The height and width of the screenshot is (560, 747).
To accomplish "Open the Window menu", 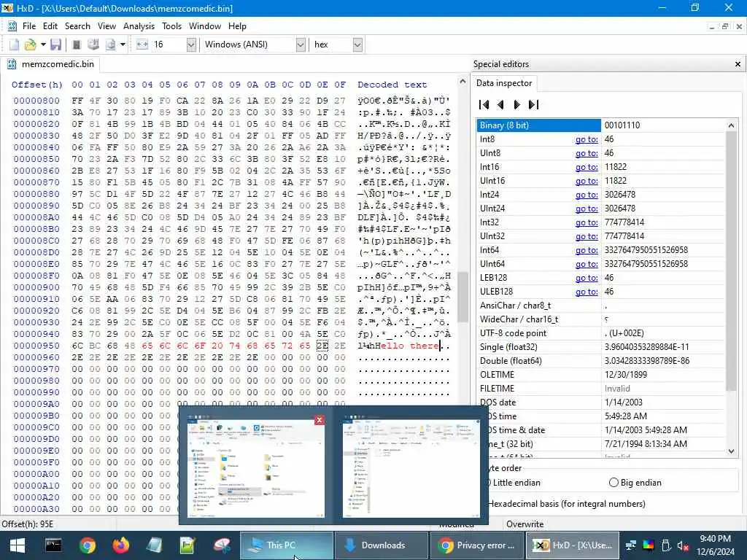I will pyautogui.click(x=205, y=26).
